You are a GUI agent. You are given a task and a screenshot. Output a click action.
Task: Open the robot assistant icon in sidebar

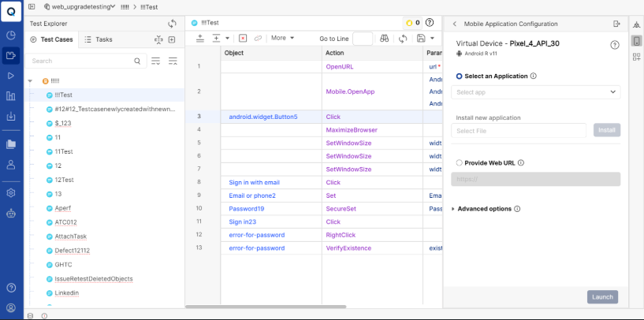click(11, 213)
